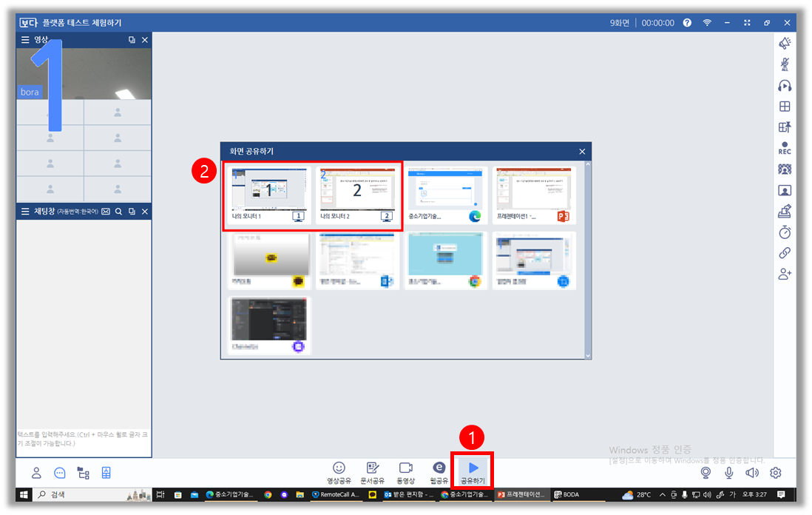Check the Wi-Fi network status icon
The image size is (812, 515).
click(x=707, y=23)
